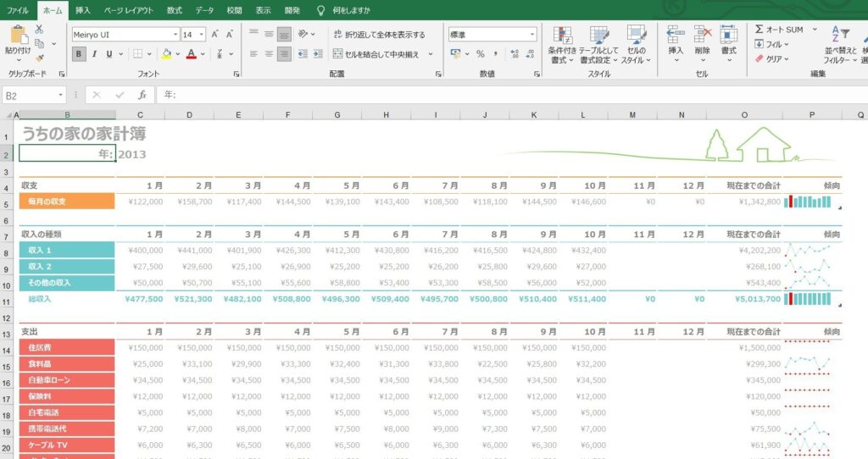Toggle Bold formatting
Image resolution: width=868 pixels, height=459 pixels.
[79, 53]
